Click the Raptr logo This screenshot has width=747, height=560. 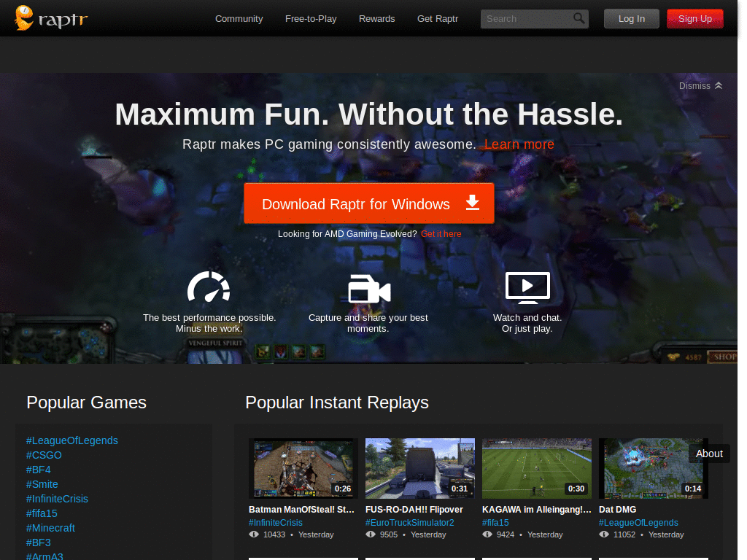point(52,18)
